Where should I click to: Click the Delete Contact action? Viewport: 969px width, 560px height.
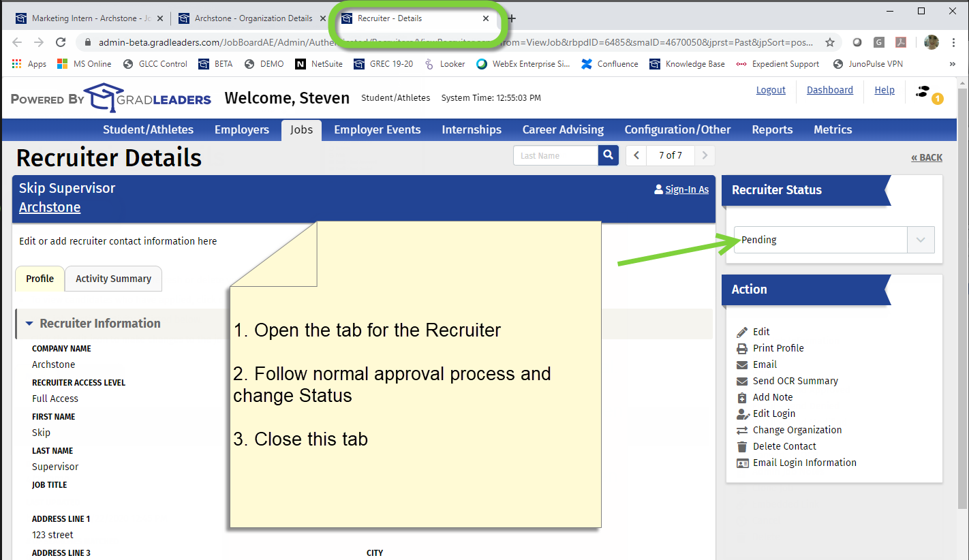point(776,446)
